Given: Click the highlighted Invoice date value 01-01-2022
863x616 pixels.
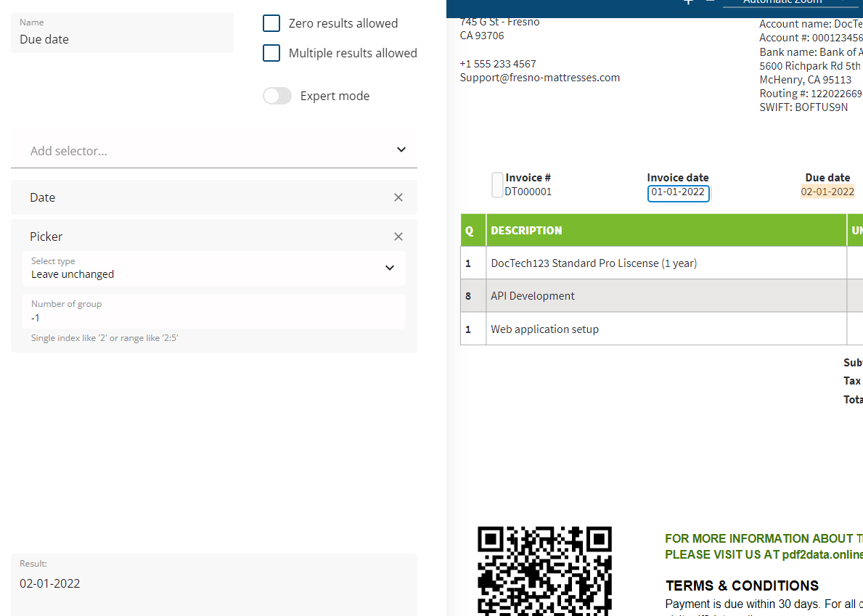Looking at the screenshot, I should [678, 192].
